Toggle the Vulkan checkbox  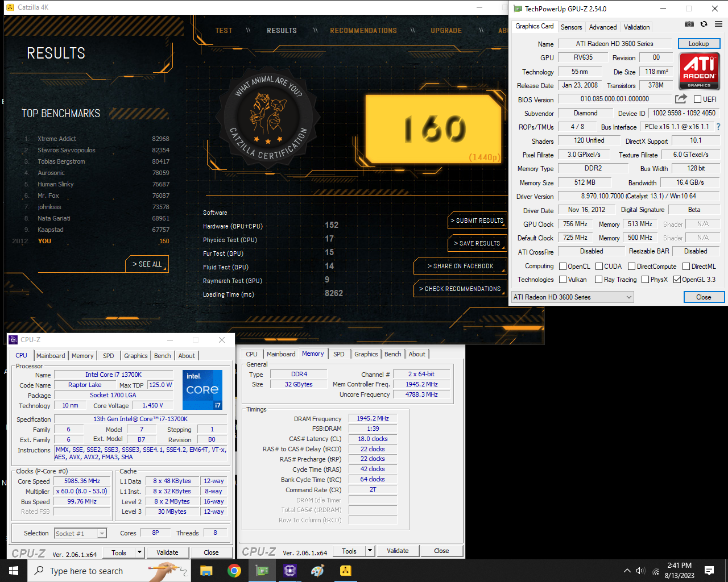562,280
